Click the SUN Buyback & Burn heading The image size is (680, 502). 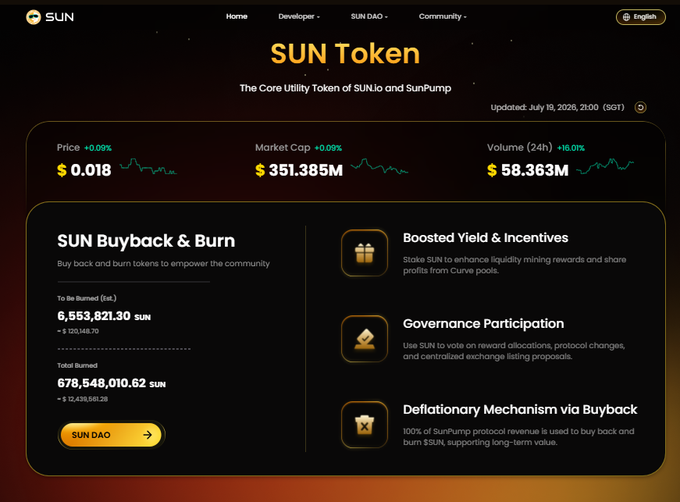146,241
